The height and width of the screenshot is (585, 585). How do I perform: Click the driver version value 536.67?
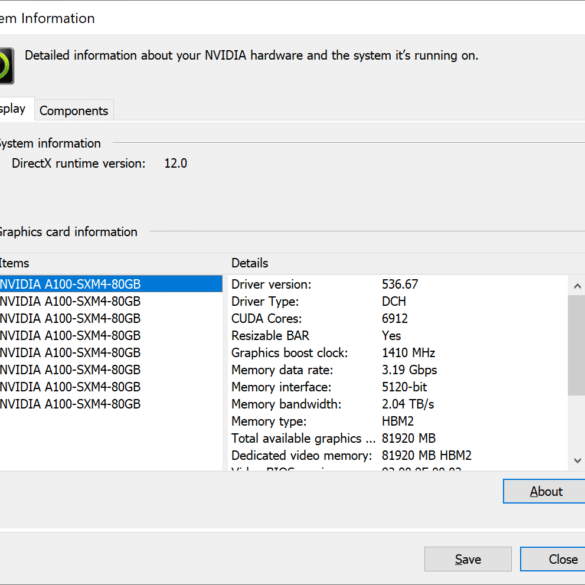click(400, 284)
